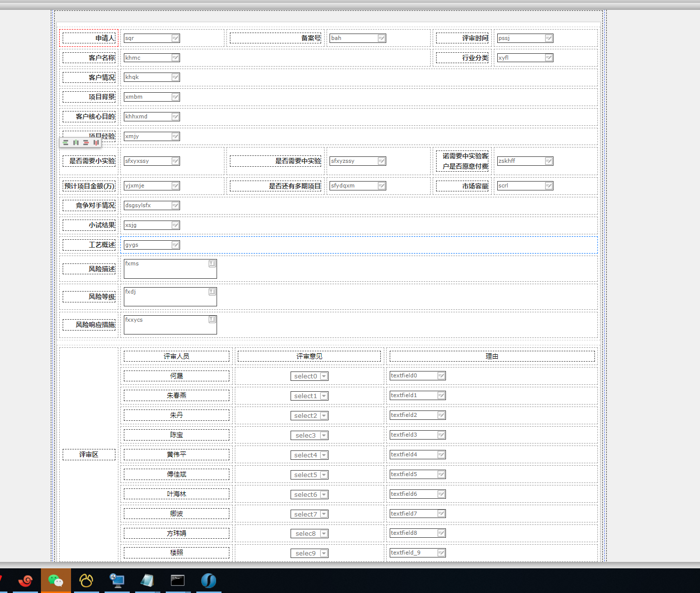Screen dimensions: 700x593
Task: Open the select4 dropdown for 黄伟平
Action: pyautogui.click(x=324, y=455)
